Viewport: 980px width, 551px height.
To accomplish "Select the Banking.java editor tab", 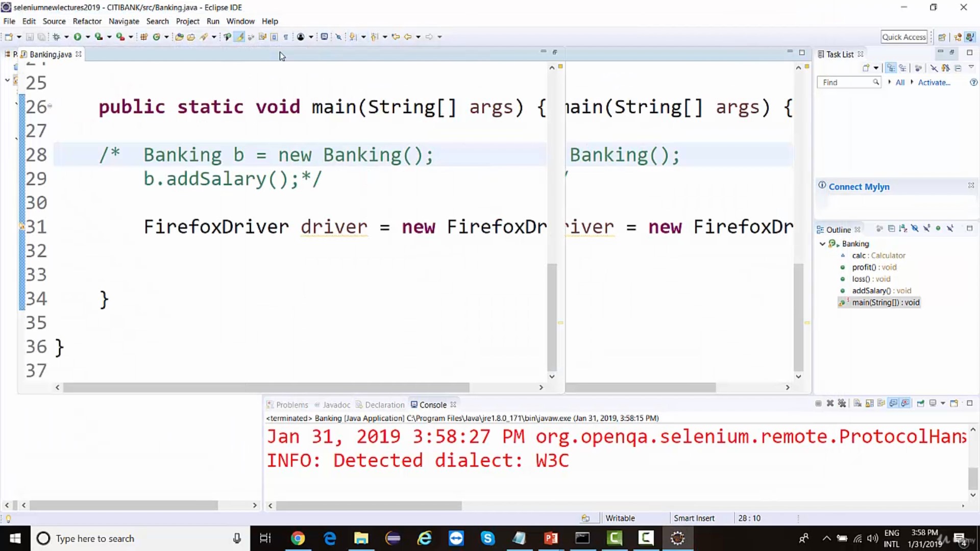I will coord(50,54).
